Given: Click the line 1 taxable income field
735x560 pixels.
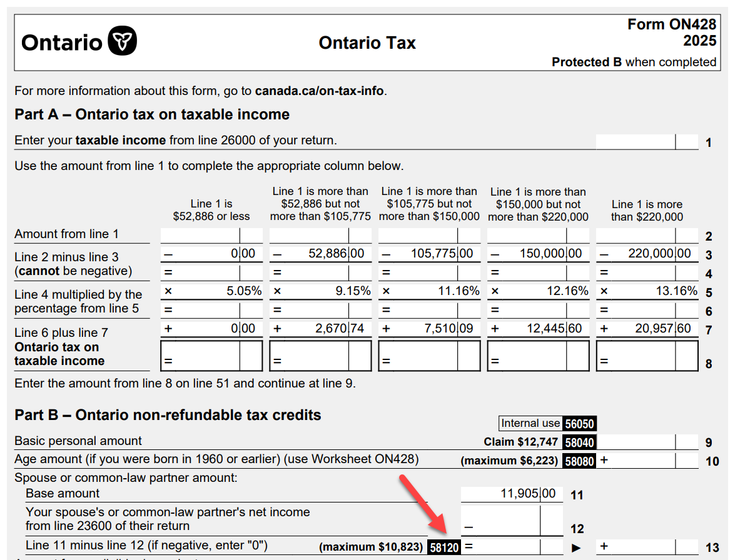Looking at the screenshot, I should pos(647,142).
